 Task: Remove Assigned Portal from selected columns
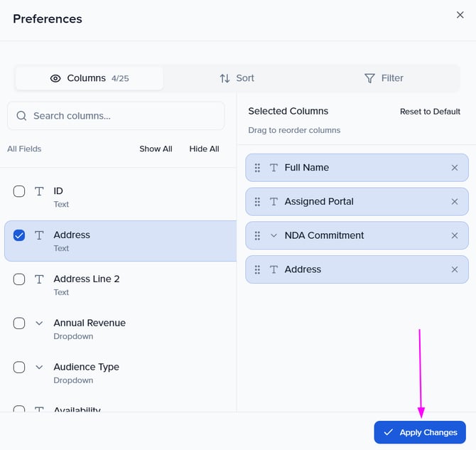pyautogui.click(x=455, y=202)
